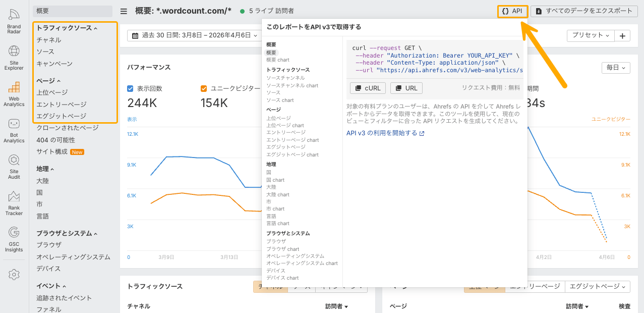
Task: Open the API v3 の利用を開始する link
Action: point(385,133)
